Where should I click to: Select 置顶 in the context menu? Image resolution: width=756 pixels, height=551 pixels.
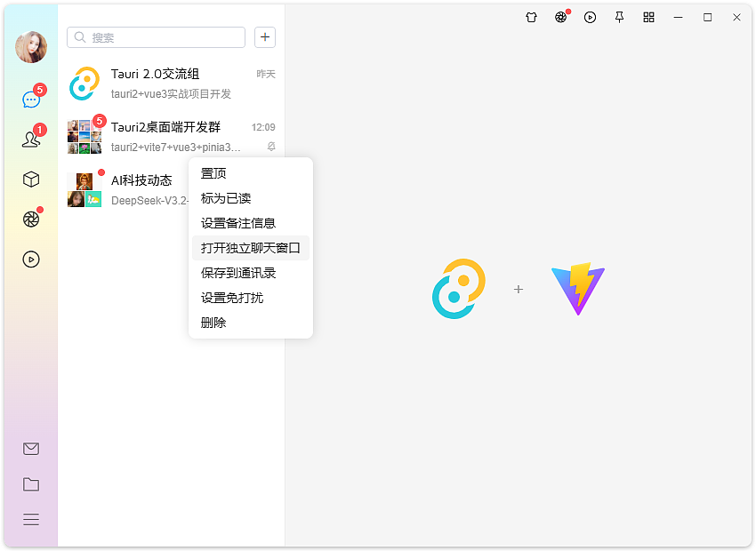pyautogui.click(x=213, y=173)
